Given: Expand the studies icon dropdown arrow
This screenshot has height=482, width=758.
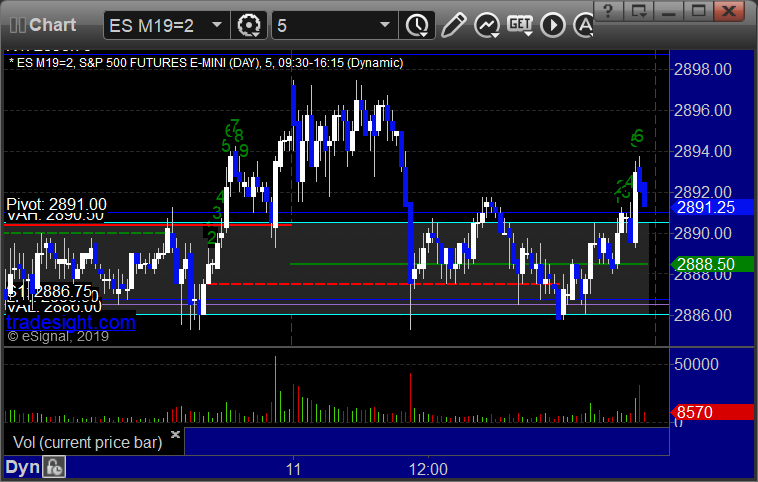Looking at the screenshot, I should (497, 34).
